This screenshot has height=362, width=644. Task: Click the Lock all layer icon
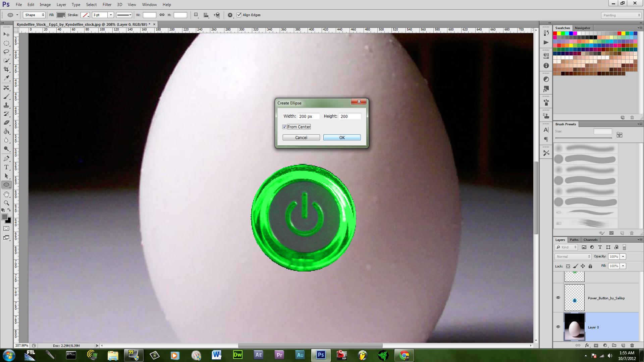point(590,266)
